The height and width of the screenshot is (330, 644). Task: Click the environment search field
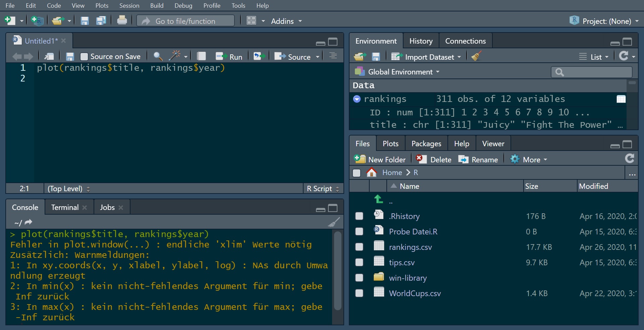tap(595, 72)
